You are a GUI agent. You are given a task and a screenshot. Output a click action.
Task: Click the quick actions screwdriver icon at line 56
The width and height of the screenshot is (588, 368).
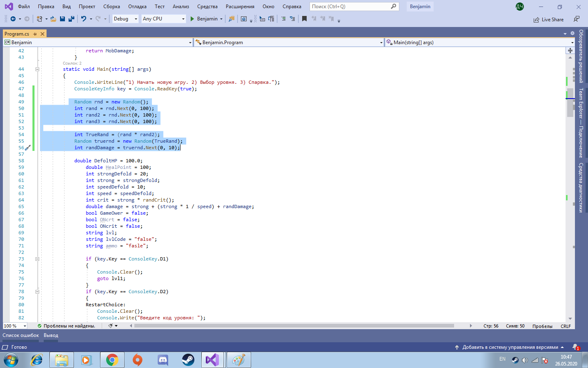coord(28,148)
